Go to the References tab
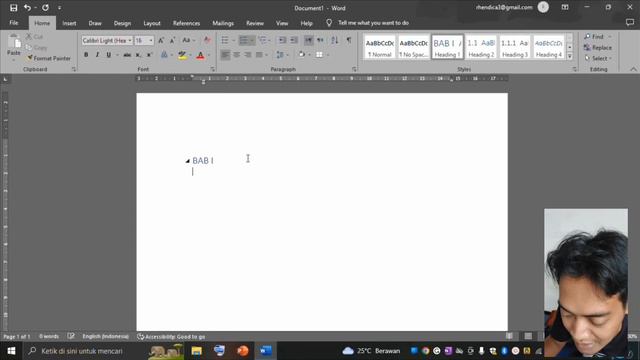This screenshot has height=360, width=640. point(186,23)
